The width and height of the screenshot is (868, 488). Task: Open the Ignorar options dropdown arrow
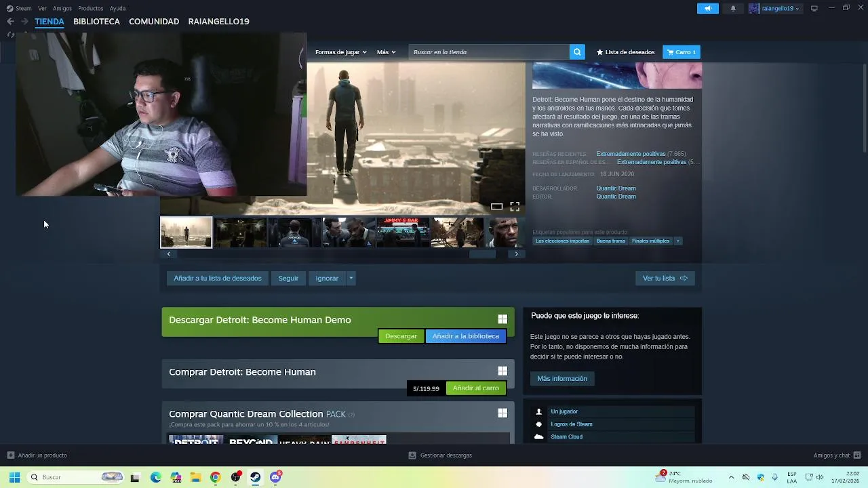point(351,278)
